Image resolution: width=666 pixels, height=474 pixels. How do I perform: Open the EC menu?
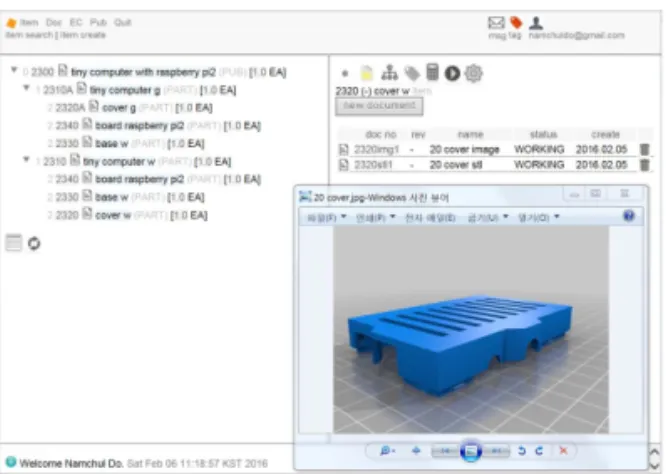tap(76, 23)
